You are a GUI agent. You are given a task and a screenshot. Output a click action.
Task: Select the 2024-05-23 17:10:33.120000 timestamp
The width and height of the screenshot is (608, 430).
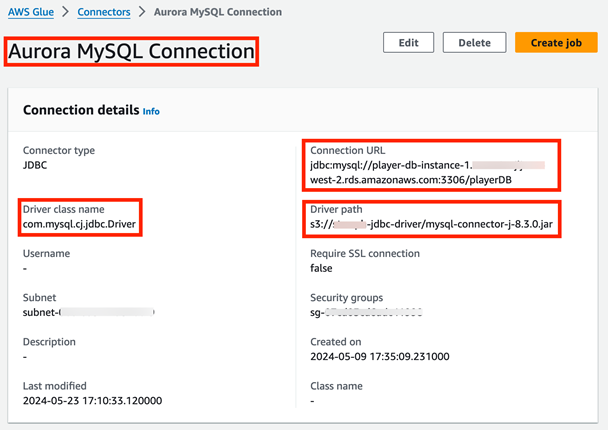tap(92, 401)
